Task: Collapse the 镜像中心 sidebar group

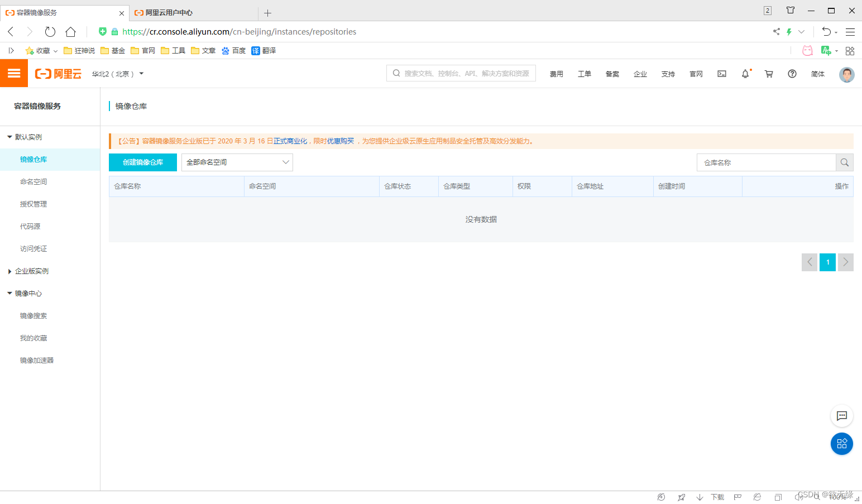Action: [x=9, y=293]
